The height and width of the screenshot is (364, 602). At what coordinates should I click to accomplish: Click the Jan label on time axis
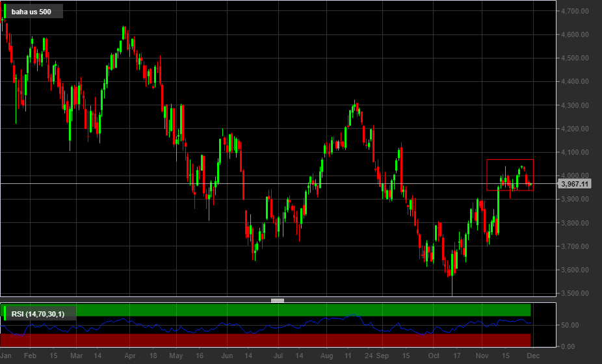6,356
